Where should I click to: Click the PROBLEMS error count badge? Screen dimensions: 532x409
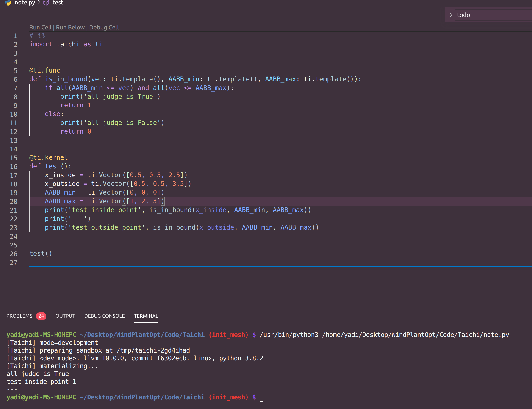coord(41,316)
